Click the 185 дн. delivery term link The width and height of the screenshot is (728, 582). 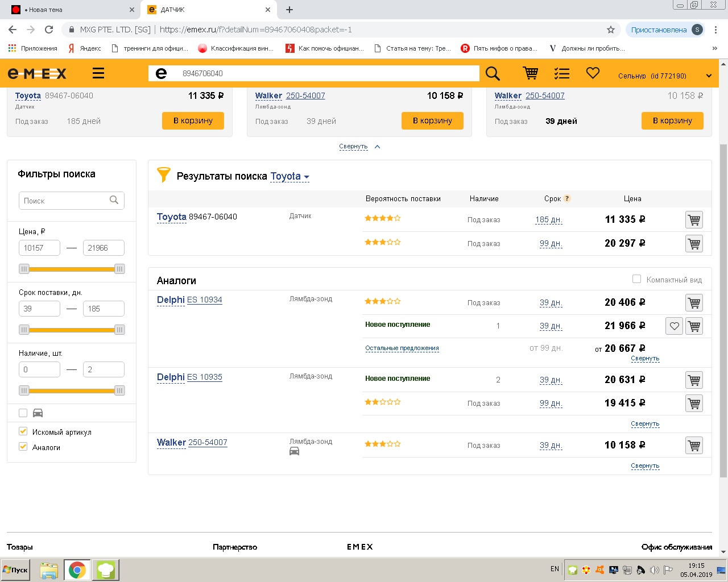548,219
